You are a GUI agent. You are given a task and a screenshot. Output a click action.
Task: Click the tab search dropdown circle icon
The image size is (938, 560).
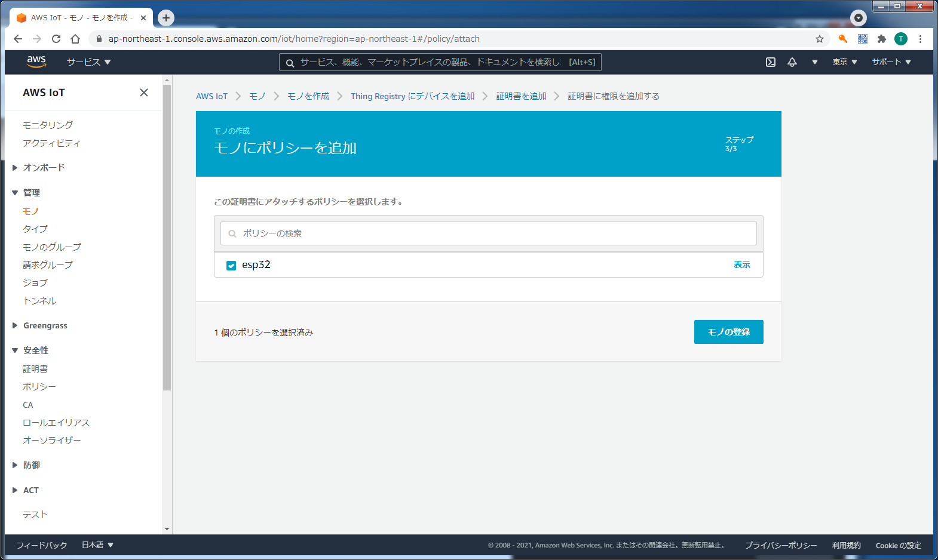(x=859, y=18)
